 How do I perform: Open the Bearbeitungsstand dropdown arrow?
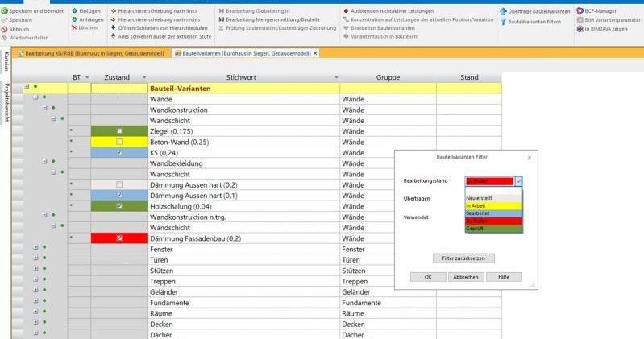coord(518,182)
